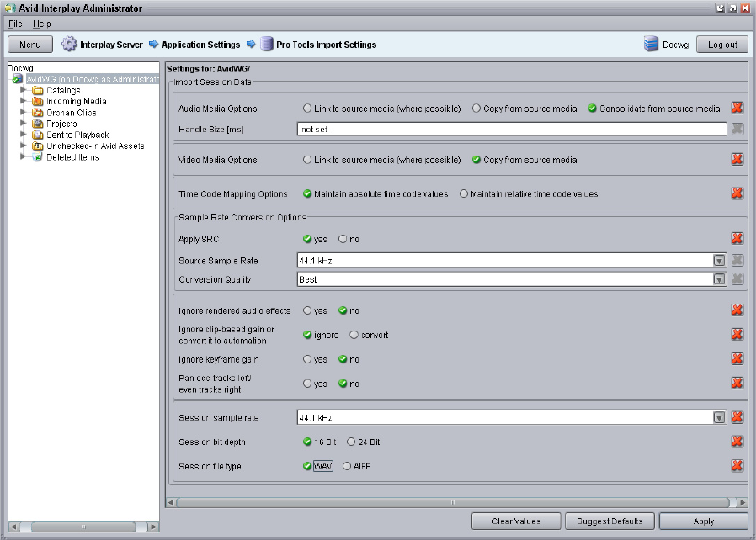Set Ignore rendered audio effects to yes

[x=307, y=310]
